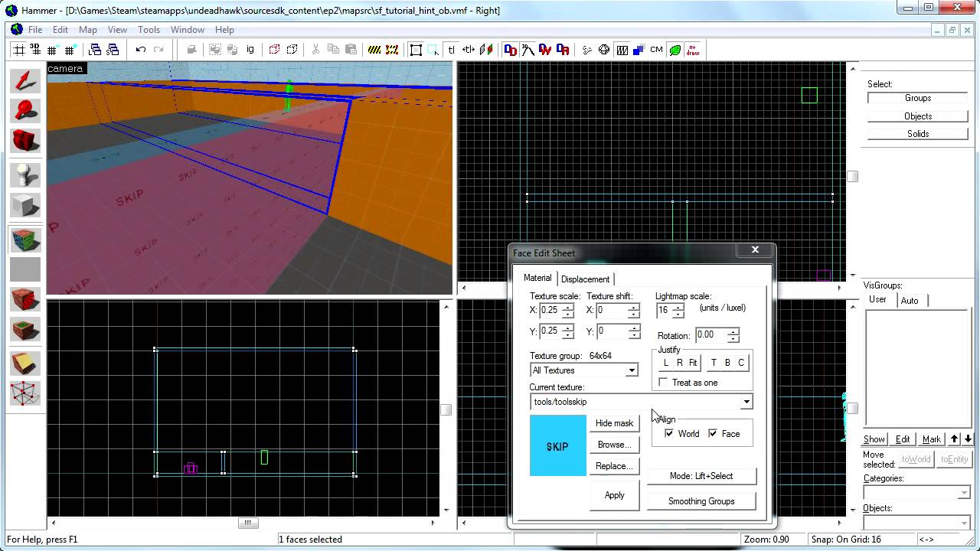
Task: Open the Categories dropdown
Action: click(x=964, y=493)
